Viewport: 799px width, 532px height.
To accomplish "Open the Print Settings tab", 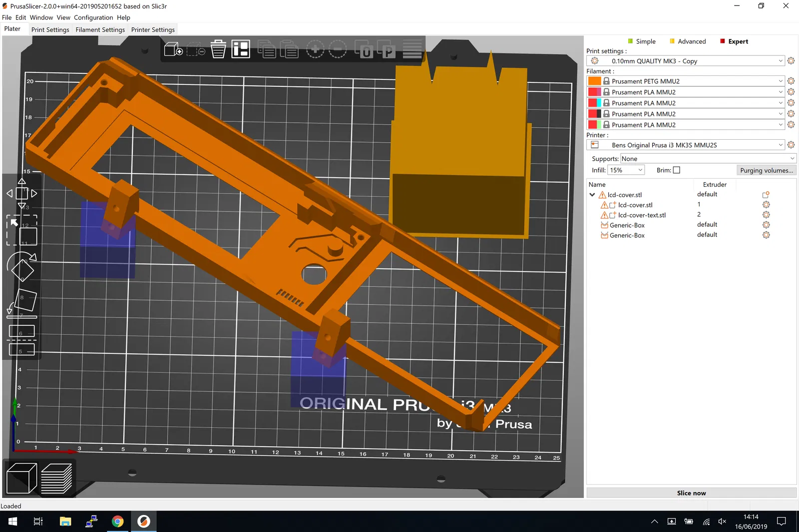I will coord(50,29).
